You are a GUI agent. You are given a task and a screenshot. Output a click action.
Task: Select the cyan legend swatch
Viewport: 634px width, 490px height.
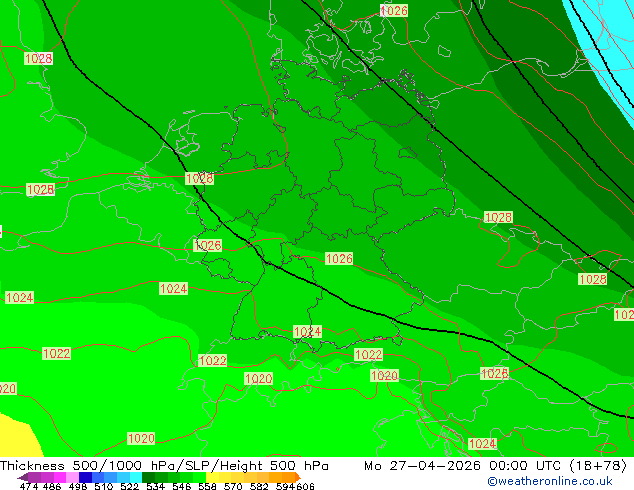[x=136, y=477]
